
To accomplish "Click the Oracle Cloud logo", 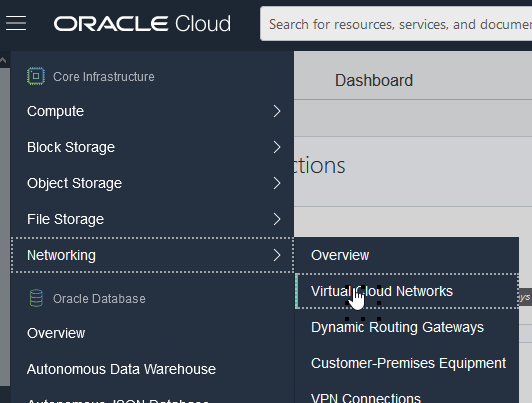I will 142,24.
